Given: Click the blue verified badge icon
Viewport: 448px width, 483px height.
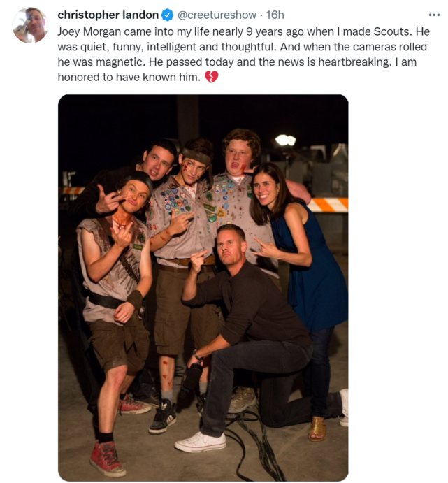Looking at the screenshot, I should pos(168,15).
